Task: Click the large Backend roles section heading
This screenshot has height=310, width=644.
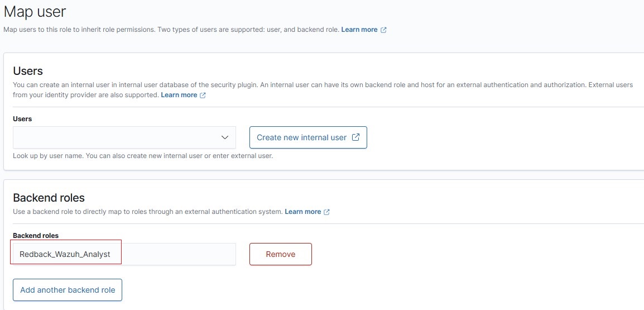Action: tap(49, 198)
